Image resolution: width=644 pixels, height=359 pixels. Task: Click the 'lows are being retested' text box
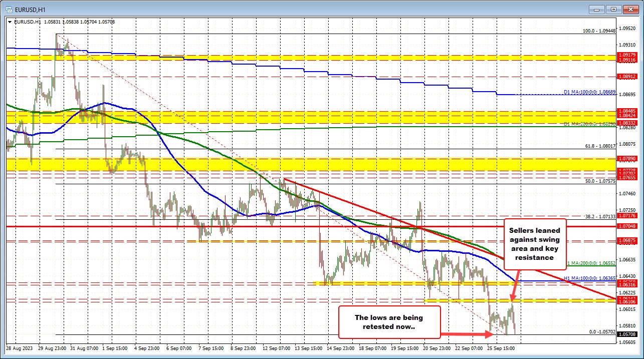pyautogui.click(x=390, y=322)
